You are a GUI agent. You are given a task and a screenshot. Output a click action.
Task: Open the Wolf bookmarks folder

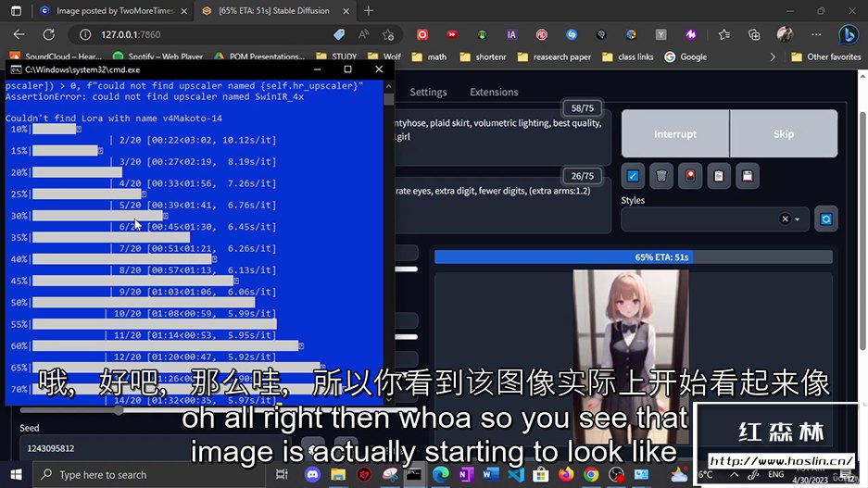384,56
